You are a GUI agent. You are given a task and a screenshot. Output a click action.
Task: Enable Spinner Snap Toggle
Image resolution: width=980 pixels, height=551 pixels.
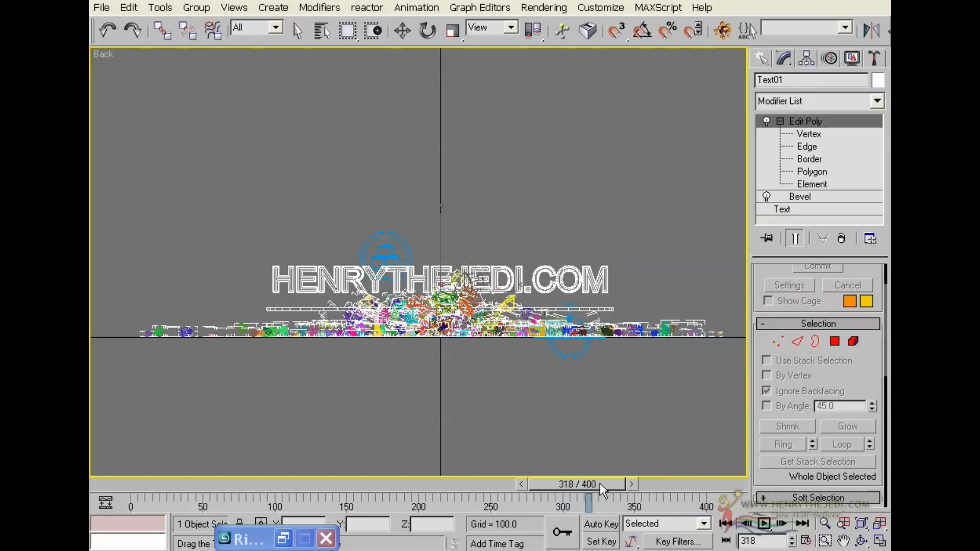coord(693,31)
